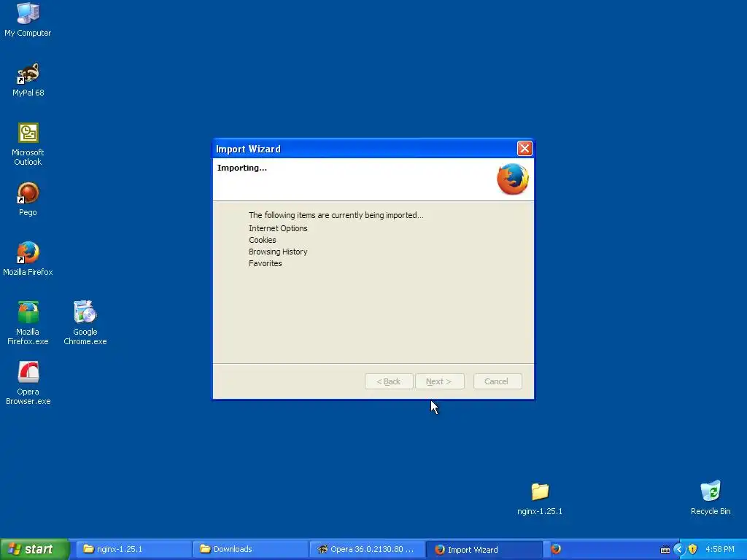747x560 pixels.
Task: Click the 4:58 PM clock
Action: pos(719,550)
